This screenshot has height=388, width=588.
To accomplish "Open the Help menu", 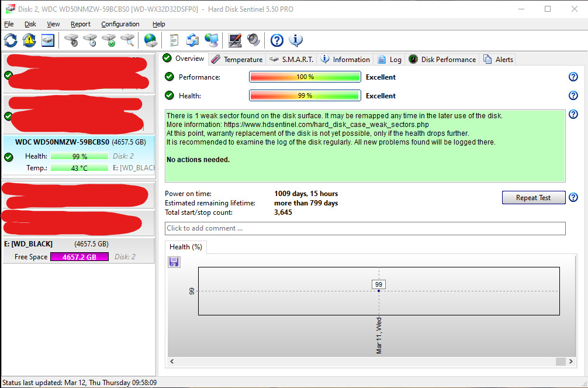I will [158, 24].
